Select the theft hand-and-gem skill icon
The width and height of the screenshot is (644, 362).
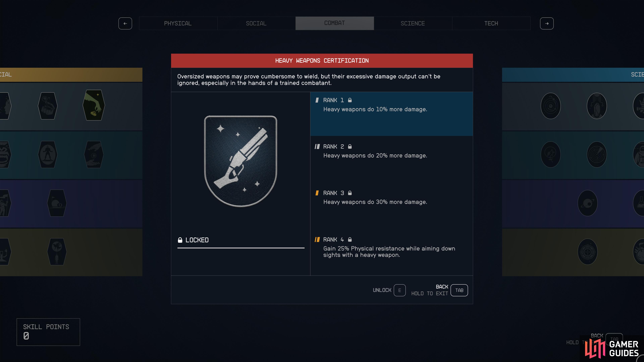pos(94,105)
